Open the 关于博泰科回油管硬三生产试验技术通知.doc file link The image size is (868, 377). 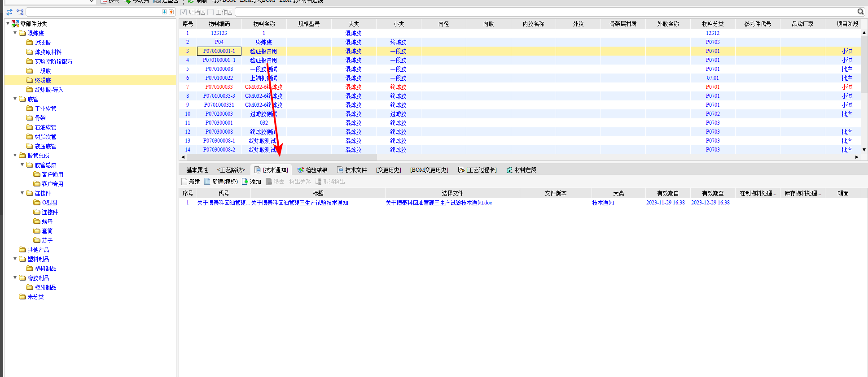(x=438, y=203)
